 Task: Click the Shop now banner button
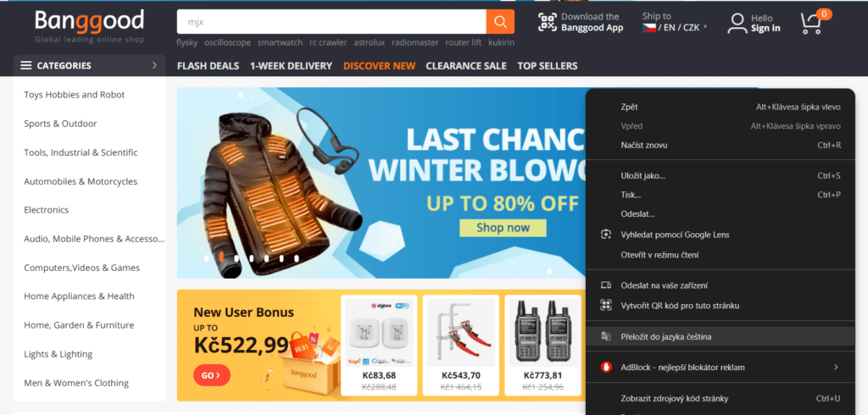(503, 228)
